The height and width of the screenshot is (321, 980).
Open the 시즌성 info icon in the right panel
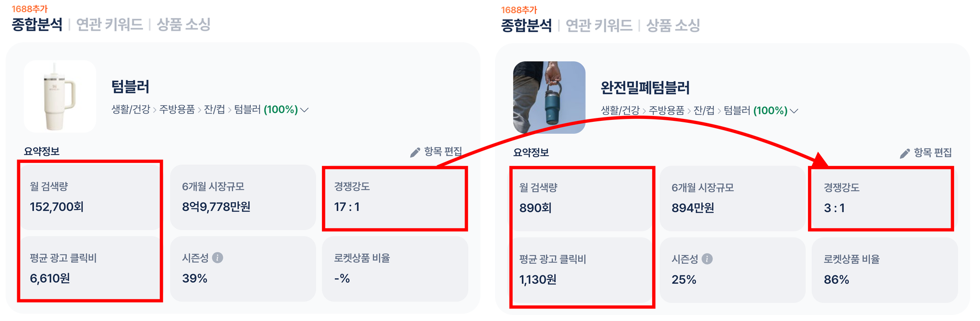pos(706,259)
